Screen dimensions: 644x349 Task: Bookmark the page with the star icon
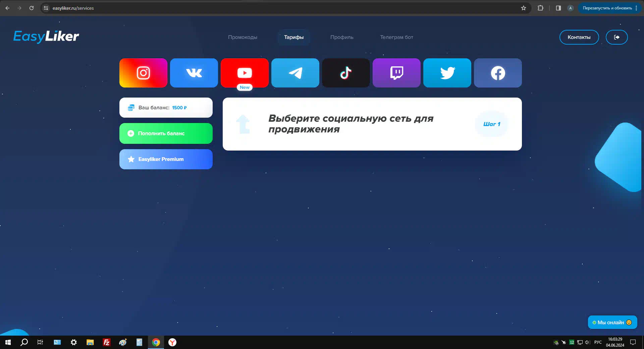(524, 8)
